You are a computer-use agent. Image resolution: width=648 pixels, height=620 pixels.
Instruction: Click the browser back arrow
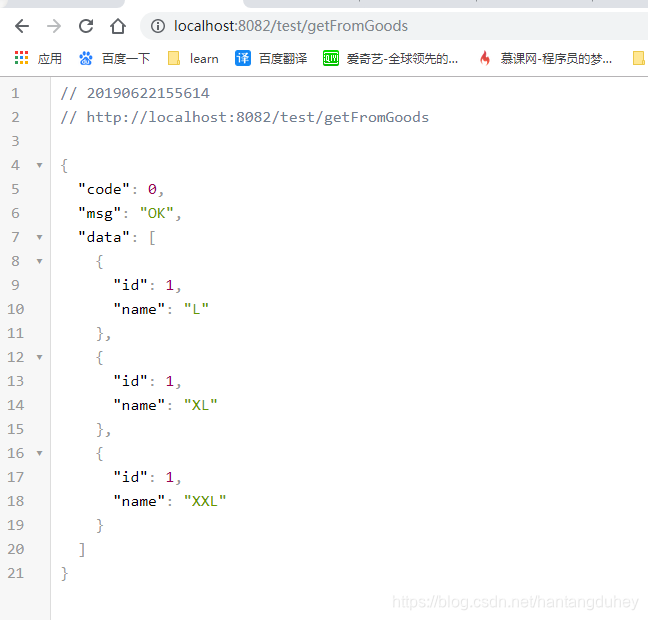[x=22, y=26]
